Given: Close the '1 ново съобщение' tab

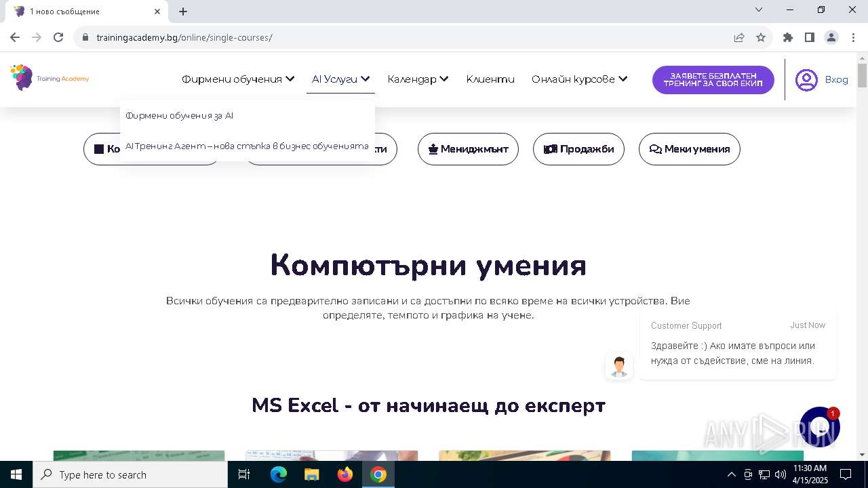Looking at the screenshot, I should [157, 12].
